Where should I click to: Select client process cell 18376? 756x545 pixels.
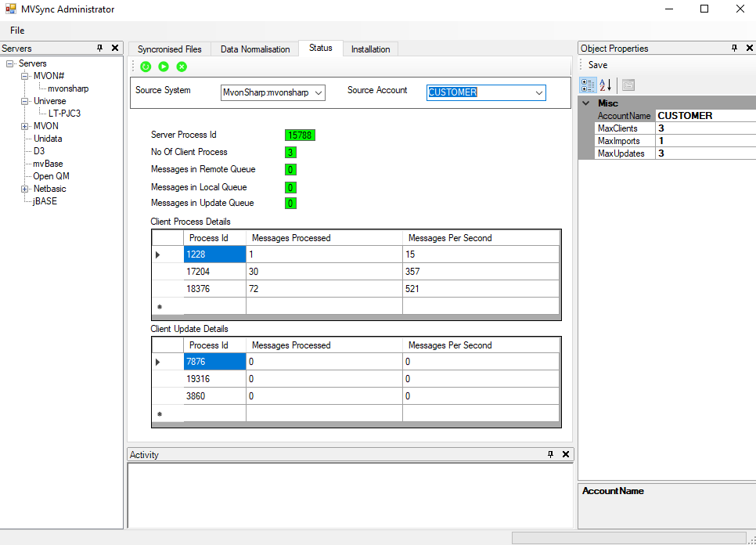[214, 289]
